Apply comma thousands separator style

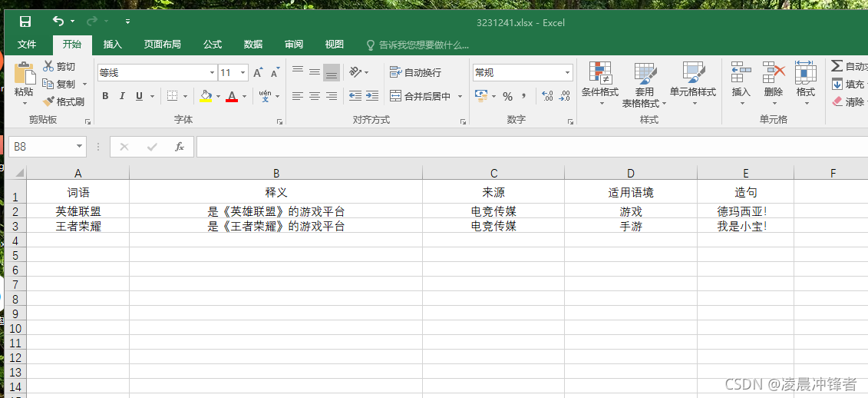[x=523, y=97]
